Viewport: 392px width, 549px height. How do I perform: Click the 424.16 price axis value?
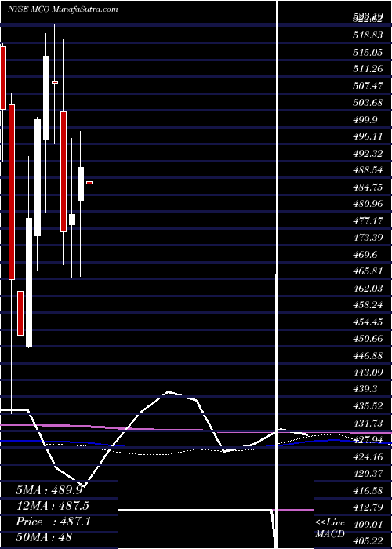(368, 457)
